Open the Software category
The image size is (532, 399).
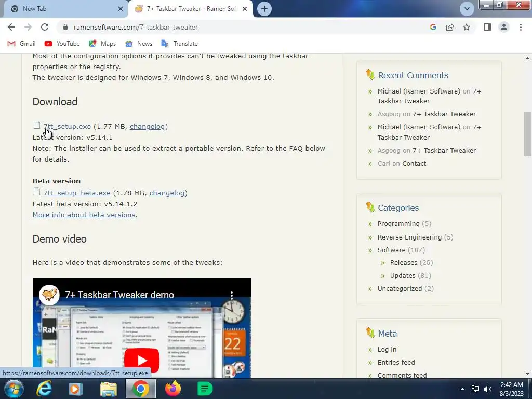391,250
